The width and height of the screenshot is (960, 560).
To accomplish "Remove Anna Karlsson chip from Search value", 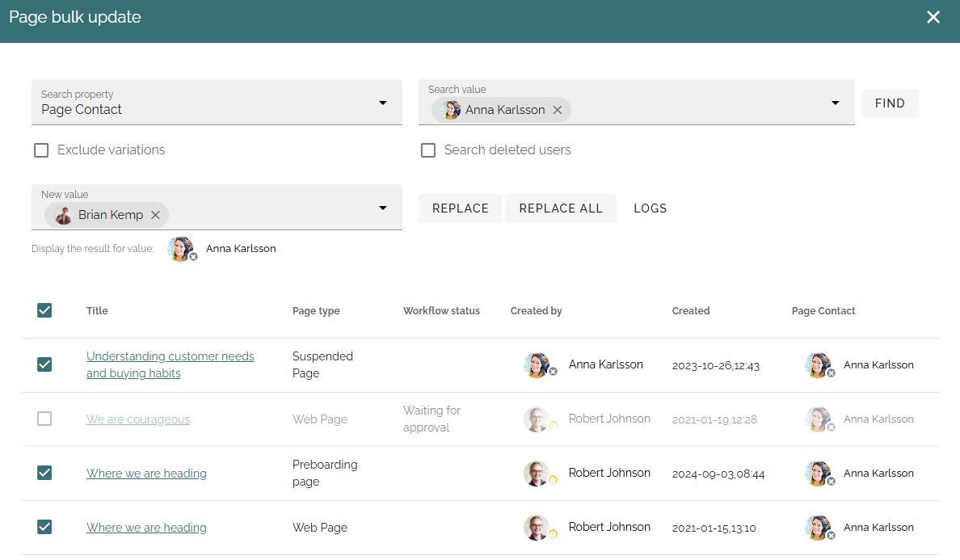I will (557, 110).
